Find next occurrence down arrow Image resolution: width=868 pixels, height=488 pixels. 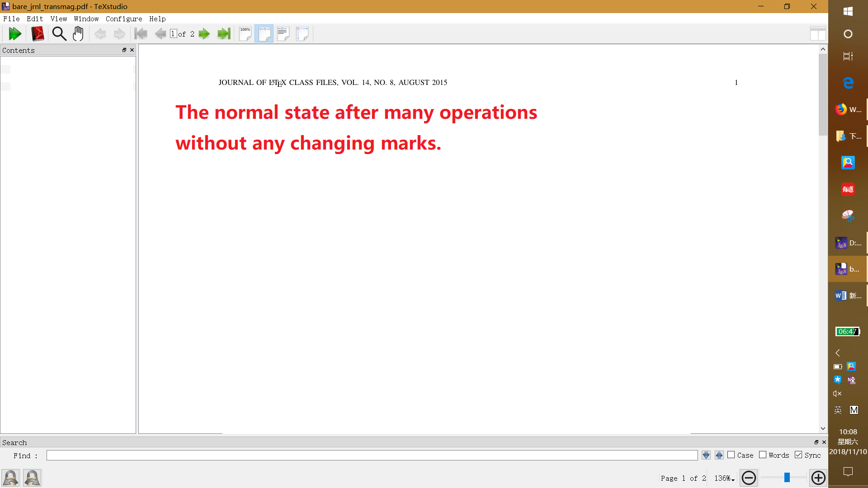click(706, 455)
